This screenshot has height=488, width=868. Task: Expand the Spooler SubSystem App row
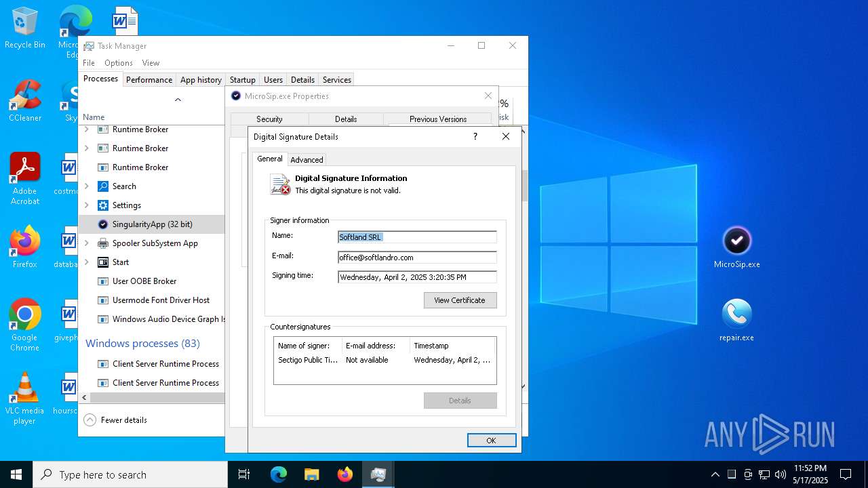(x=87, y=243)
